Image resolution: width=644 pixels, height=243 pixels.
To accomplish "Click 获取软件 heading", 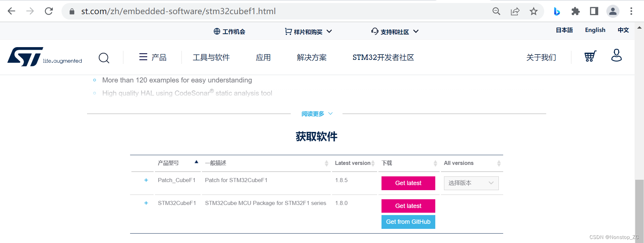I will [317, 136].
